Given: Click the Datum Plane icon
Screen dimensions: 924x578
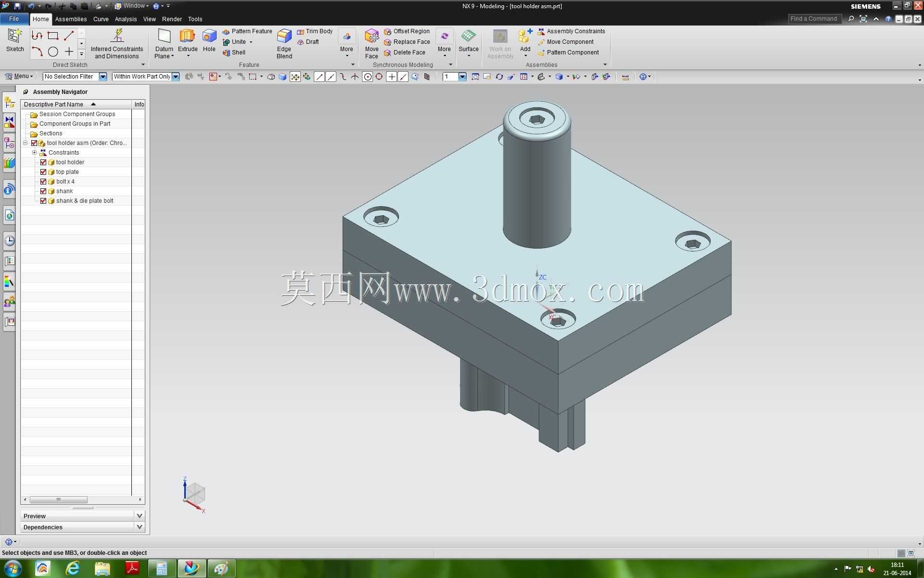Looking at the screenshot, I should [x=164, y=37].
